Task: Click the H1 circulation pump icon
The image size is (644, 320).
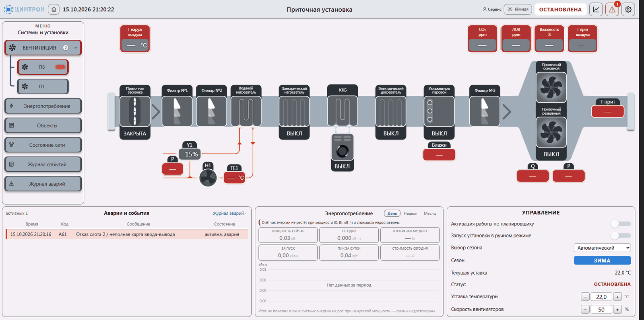Action: pyautogui.click(x=208, y=178)
